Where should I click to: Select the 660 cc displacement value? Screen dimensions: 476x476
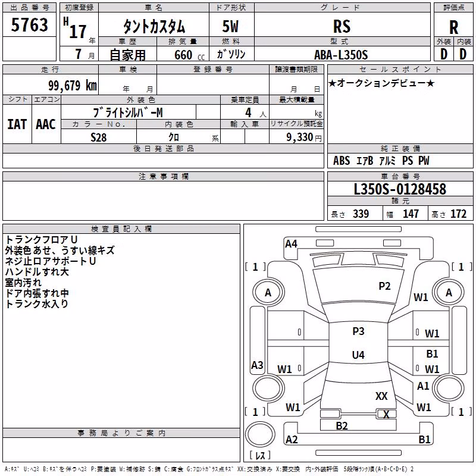189,55
